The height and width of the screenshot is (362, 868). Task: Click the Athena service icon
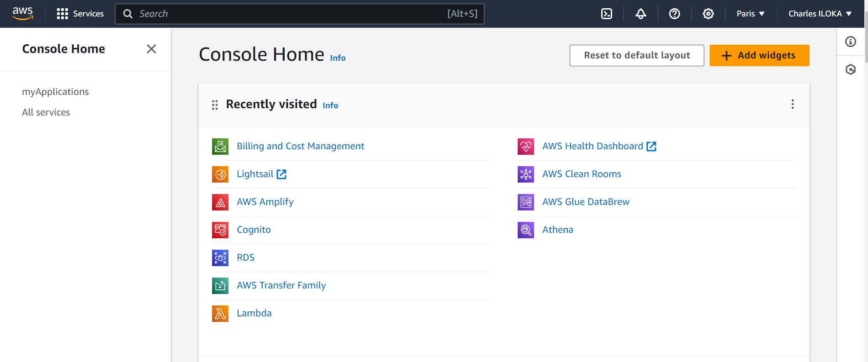coord(526,230)
